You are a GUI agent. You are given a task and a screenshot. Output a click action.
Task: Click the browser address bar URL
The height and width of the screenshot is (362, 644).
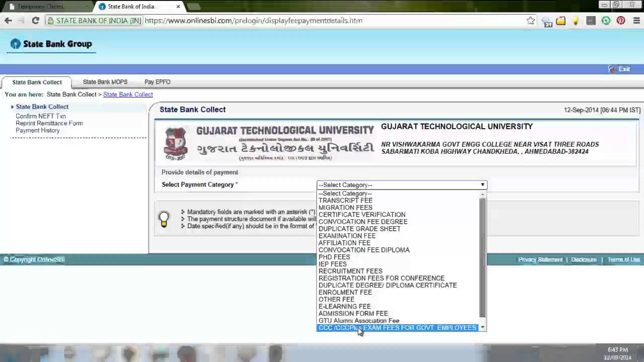tap(254, 21)
